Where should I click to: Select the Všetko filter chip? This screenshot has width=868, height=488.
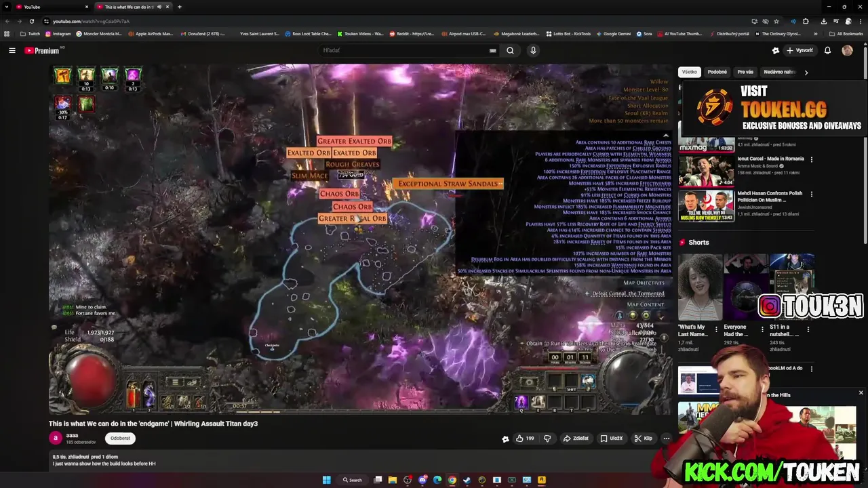[x=689, y=72]
